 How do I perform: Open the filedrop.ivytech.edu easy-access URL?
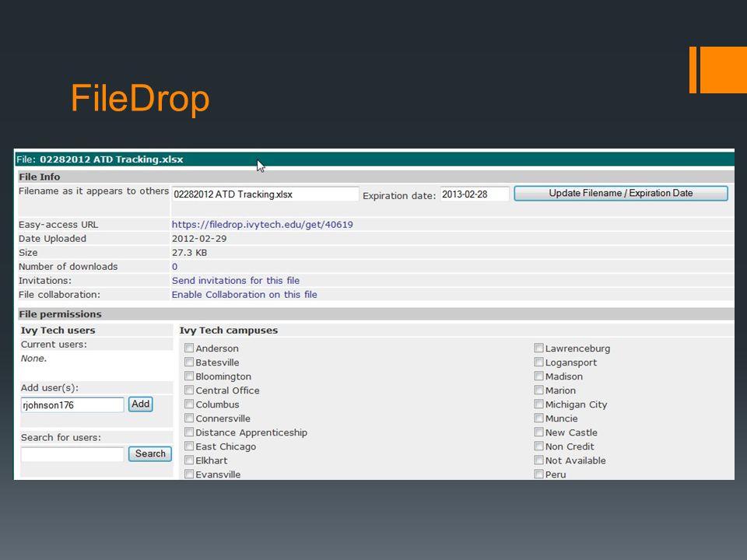tap(262, 224)
